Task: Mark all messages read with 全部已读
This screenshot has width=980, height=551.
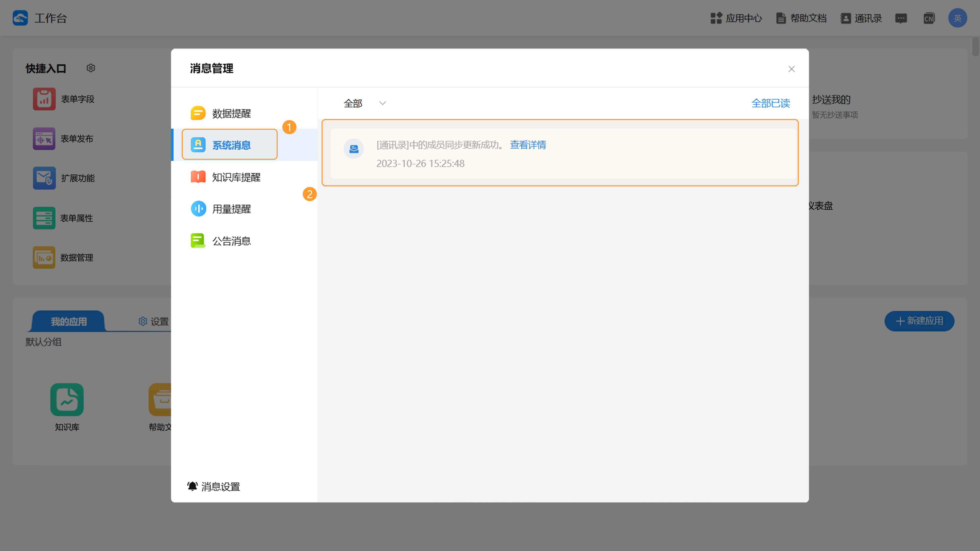Action: pos(770,103)
